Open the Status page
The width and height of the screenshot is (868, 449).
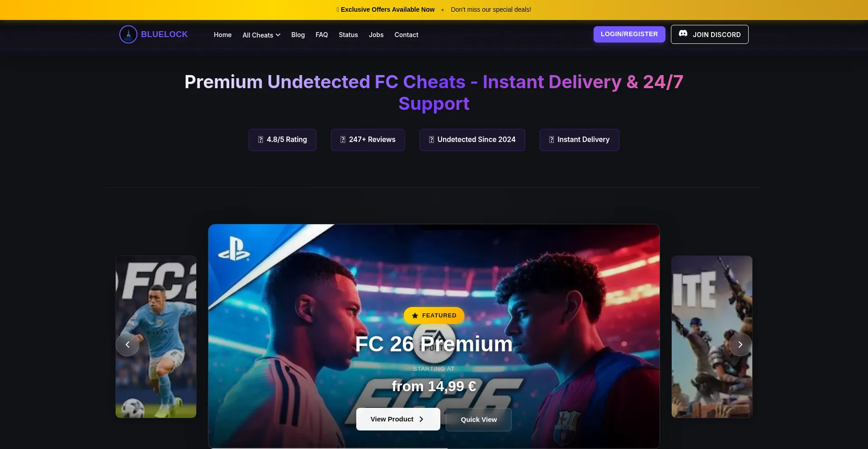pyautogui.click(x=348, y=35)
